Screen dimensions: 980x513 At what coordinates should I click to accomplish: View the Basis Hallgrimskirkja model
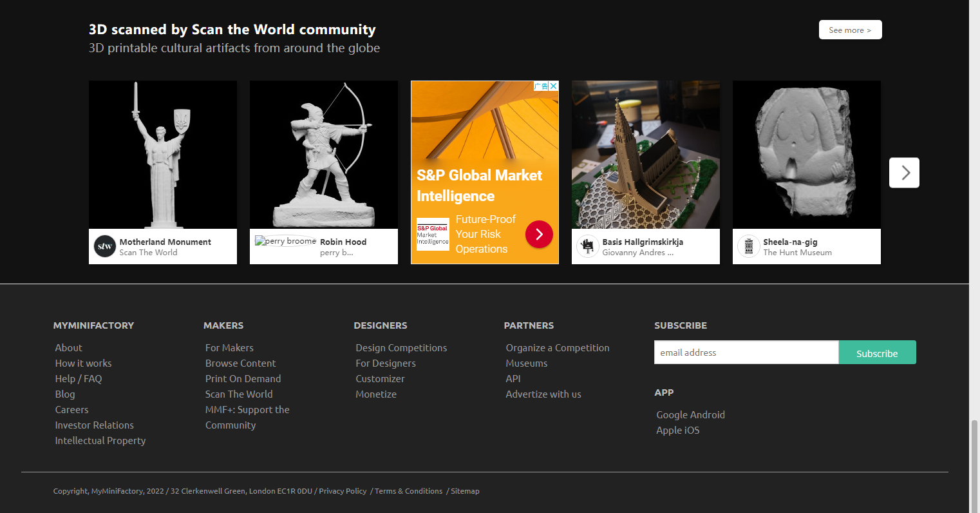646,155
